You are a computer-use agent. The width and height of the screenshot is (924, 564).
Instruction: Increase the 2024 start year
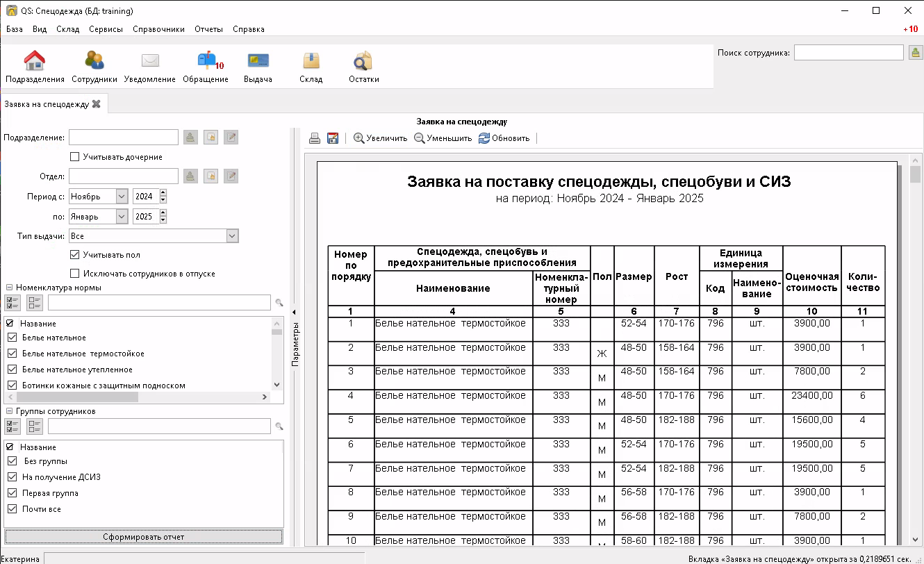(x=163, y=193)
